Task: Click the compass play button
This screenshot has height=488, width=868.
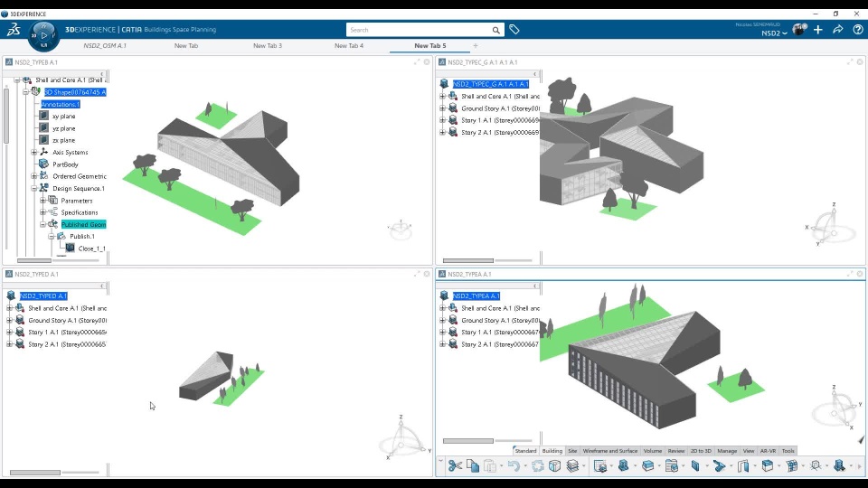Action: pos(43,35)
